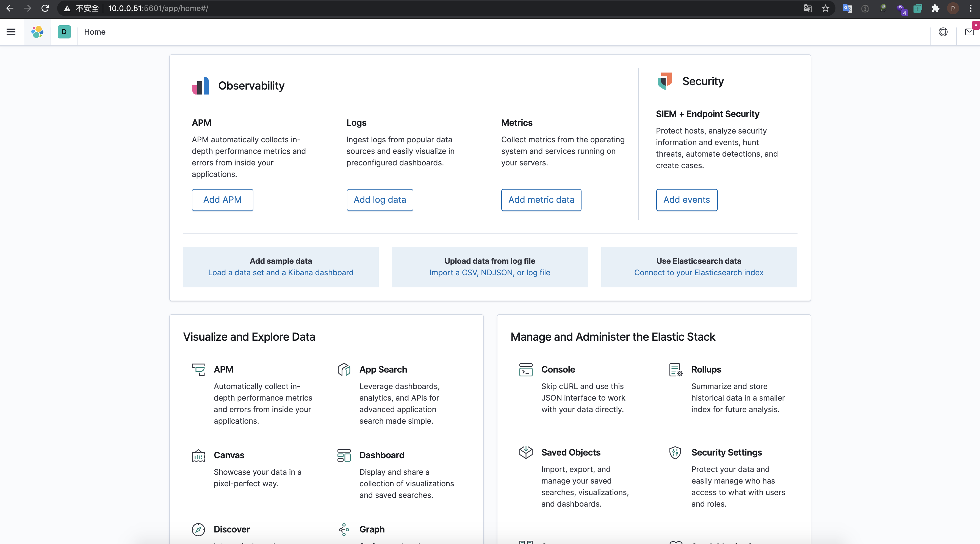The width and height of the screenshot is (980, 544).
Task: Click the Observability bar chart logo
Action: point(201,86)
